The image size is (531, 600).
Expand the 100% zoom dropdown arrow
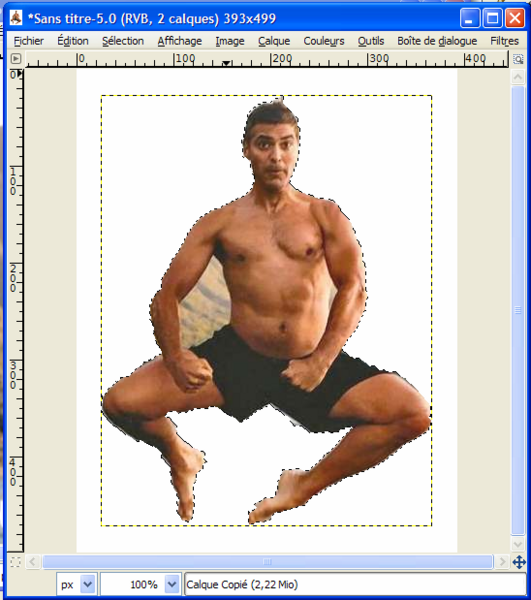172,584
